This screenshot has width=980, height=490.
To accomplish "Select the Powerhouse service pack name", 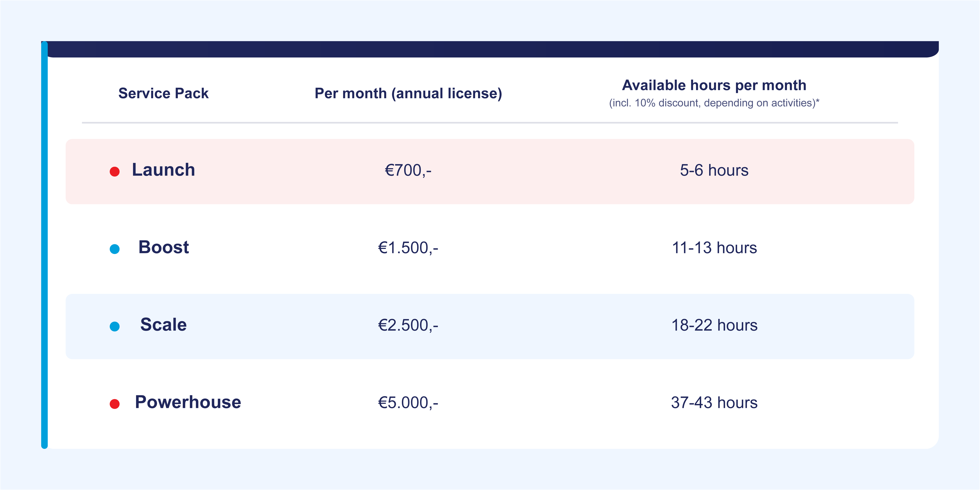I will pyautogui.click(x=188, y=402).
